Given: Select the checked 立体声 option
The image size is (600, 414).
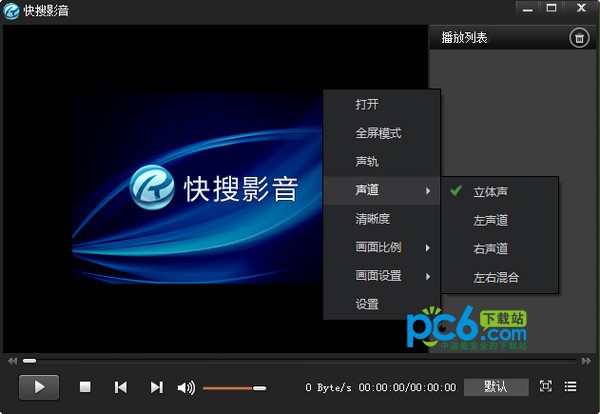Looking at the screenshot, I should [x=500, y=192].
